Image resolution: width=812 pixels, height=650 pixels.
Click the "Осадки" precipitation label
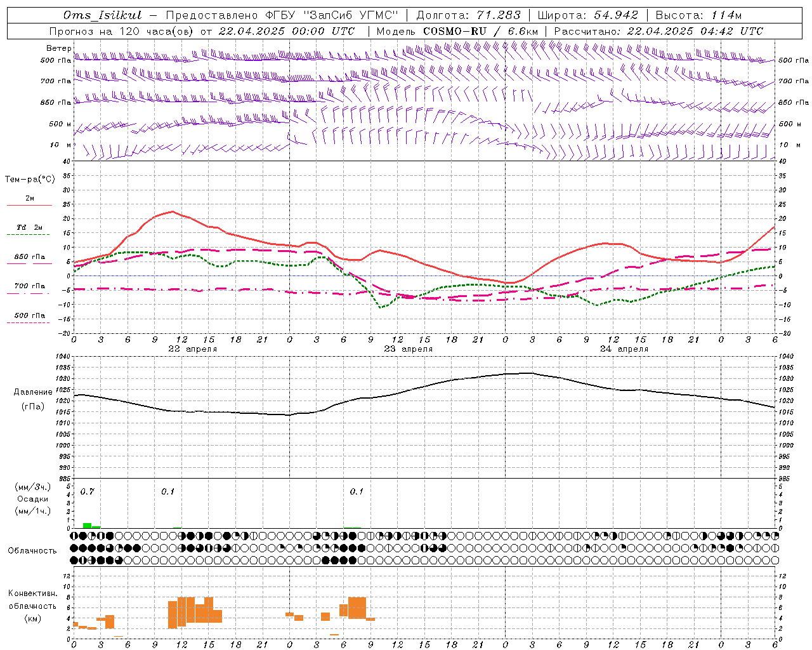pos(32,499)
